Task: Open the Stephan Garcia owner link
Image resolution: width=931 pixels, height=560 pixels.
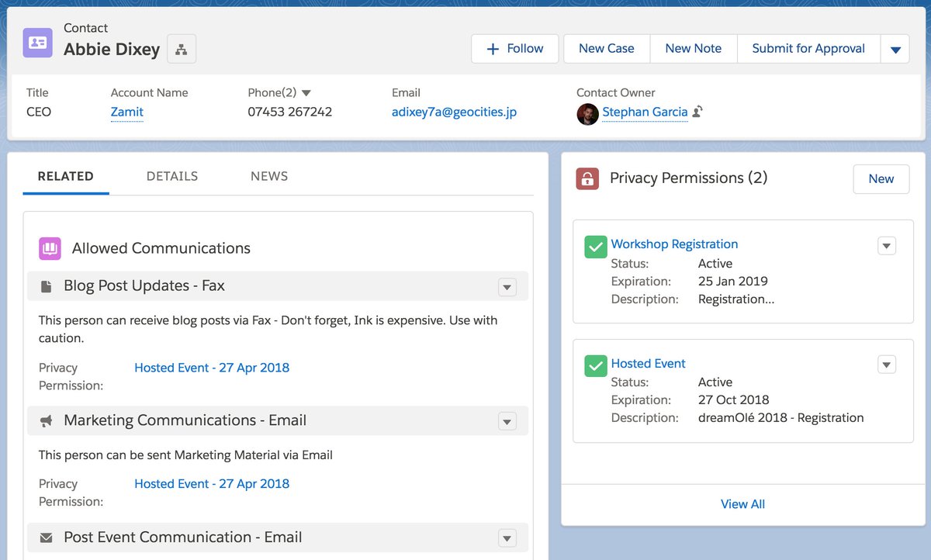Action: click(x=645, y=112)
